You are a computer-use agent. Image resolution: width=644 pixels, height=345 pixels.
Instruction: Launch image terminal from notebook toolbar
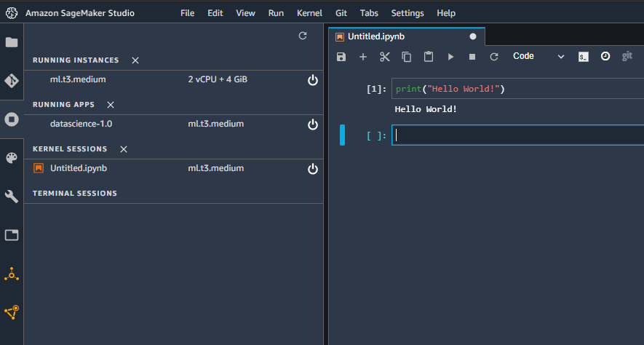pos(584,57)
